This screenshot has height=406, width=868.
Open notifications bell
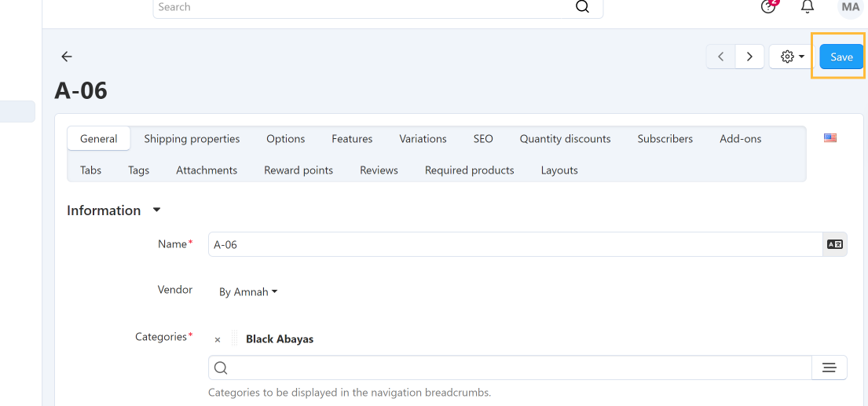tap(808, 6)
